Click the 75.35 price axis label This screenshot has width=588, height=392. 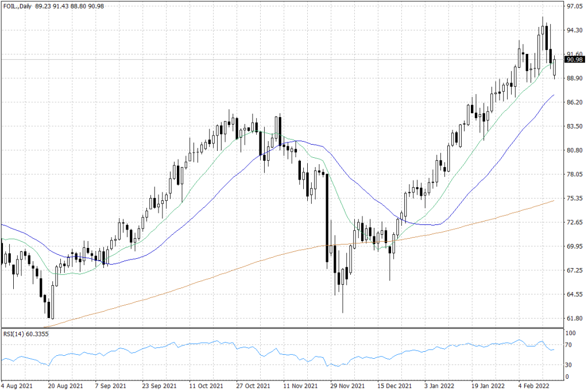575,198
